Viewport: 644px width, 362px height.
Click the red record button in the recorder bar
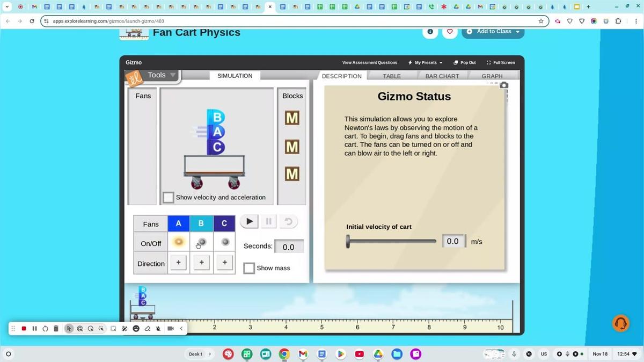point(24,329)
